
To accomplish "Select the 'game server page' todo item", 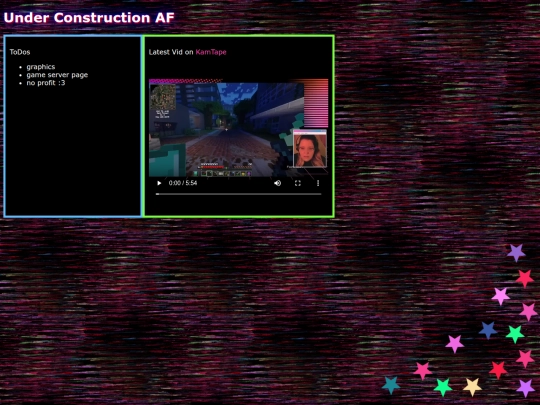I will [57, 75].
